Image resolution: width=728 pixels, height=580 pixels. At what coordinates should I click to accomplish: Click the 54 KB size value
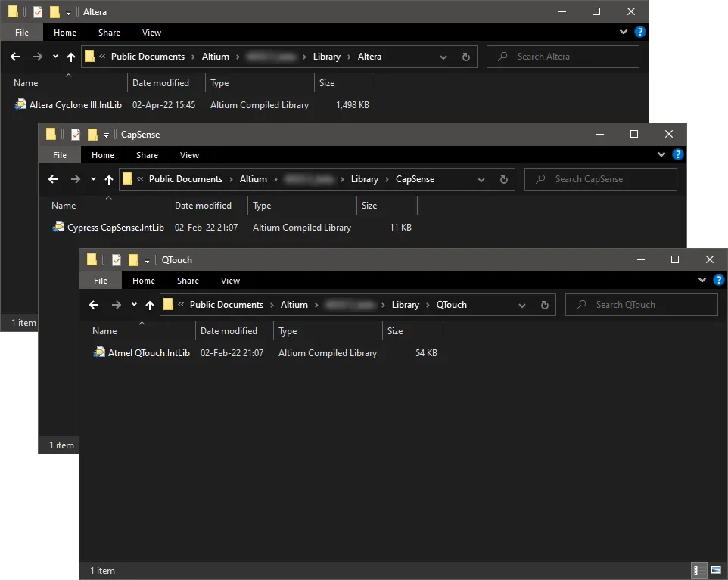point(426,352)
